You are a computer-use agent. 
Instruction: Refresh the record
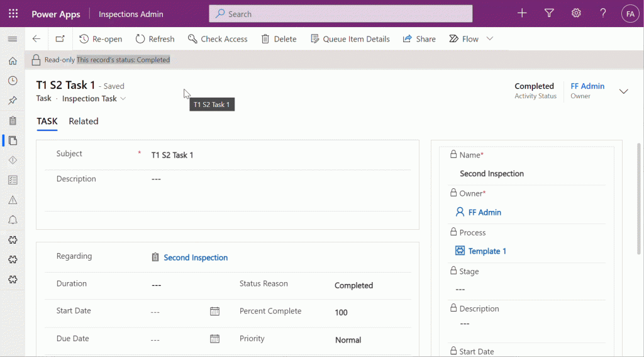pos(155,38)
